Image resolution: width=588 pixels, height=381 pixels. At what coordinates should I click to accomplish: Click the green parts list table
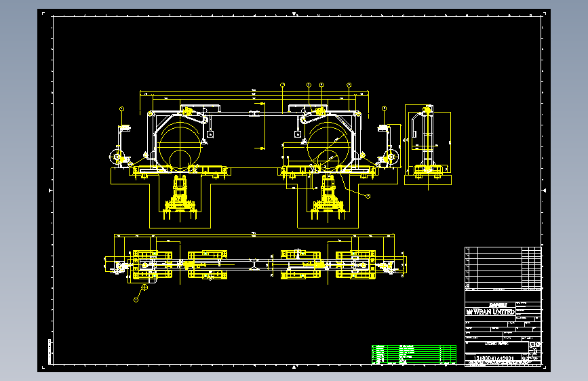pyautogui.click(x=414, y=355)
